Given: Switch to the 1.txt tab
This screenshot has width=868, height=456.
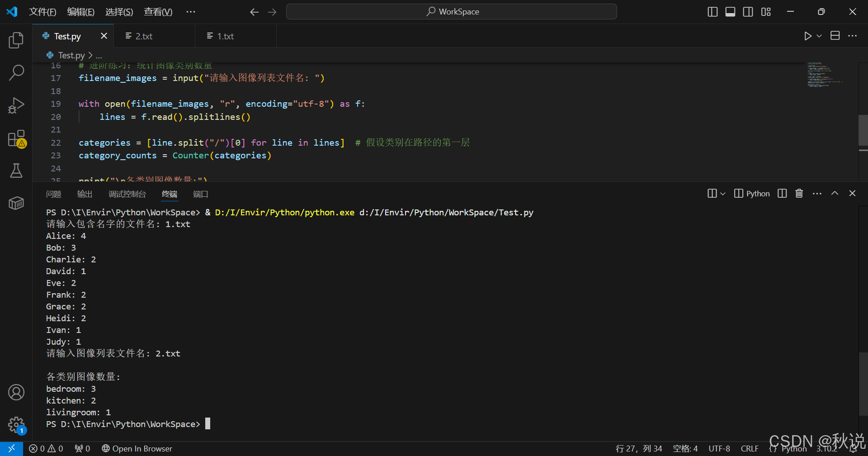Looking at the screenshot, I should point(236,36).
